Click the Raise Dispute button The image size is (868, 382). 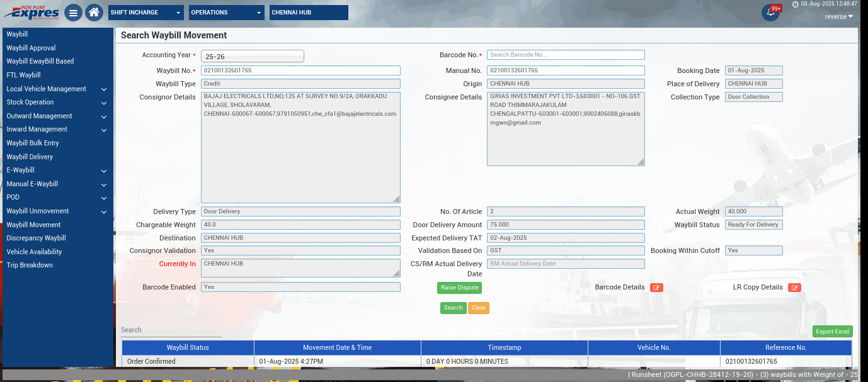[459, 288]
